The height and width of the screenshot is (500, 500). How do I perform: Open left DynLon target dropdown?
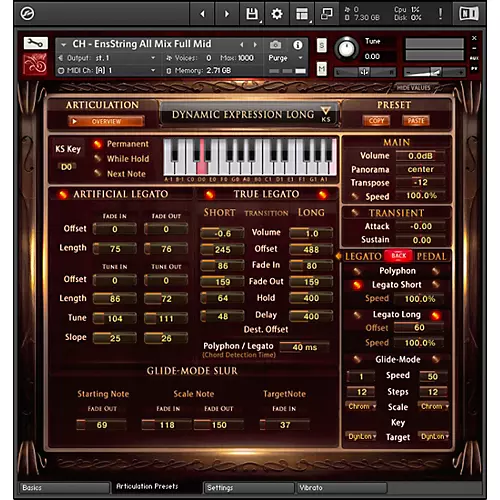coord(362,436)
